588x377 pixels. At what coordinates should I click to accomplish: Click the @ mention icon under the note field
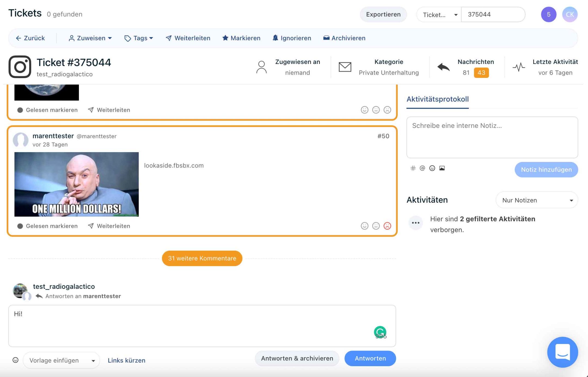tap(422, 168)
